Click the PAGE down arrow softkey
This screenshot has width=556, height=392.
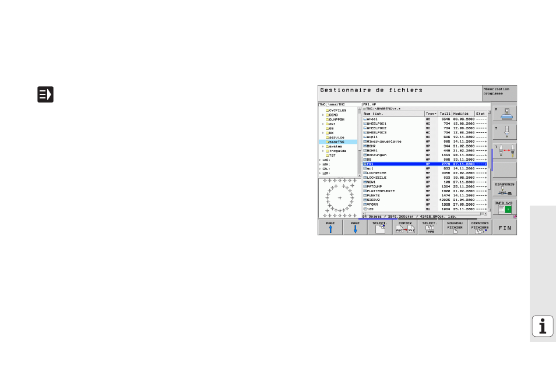355,227
